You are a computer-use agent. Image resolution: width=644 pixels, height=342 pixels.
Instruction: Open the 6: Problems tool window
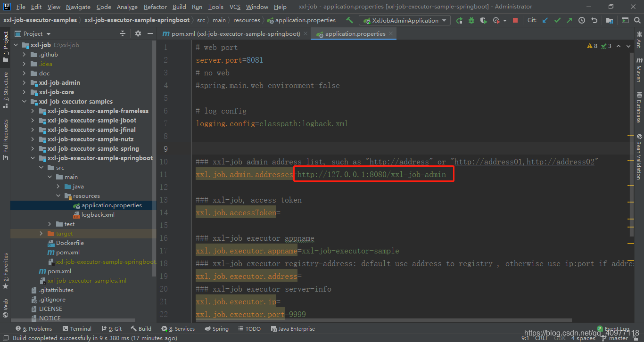pos(34,328)
